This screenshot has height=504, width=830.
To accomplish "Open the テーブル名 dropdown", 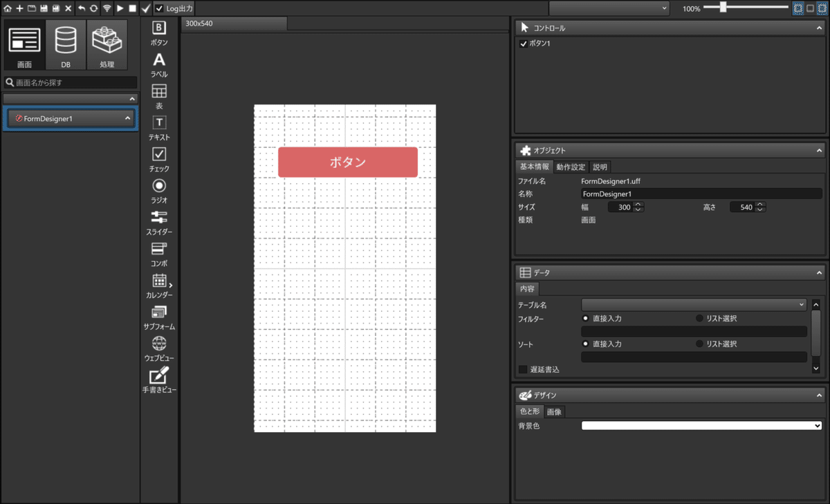I will point(694,304).
